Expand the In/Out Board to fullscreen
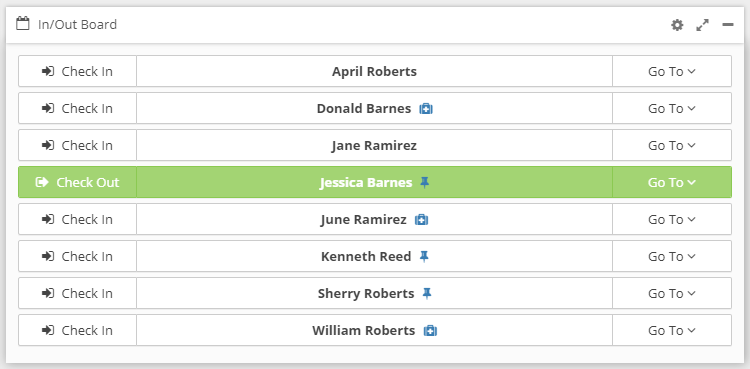The height and width of the screenshot is (369, 750). [x=702, y=25]
